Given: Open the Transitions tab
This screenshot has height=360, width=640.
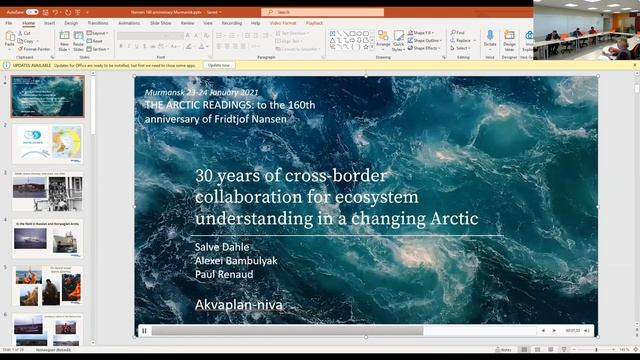Looking at the screenshot, I should [x=98, y=23].
